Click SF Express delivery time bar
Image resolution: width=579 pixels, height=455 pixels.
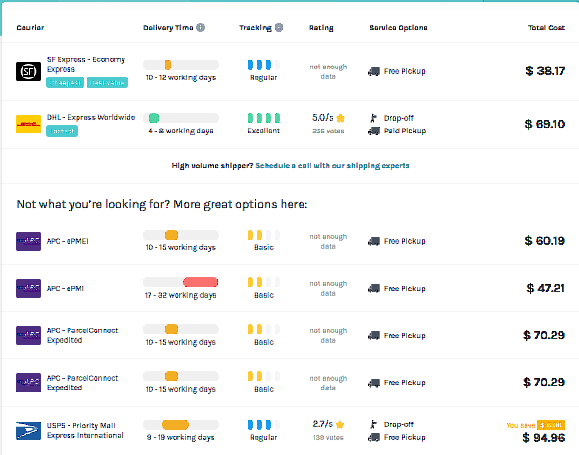pyautogui.click(x=181, y=65)
